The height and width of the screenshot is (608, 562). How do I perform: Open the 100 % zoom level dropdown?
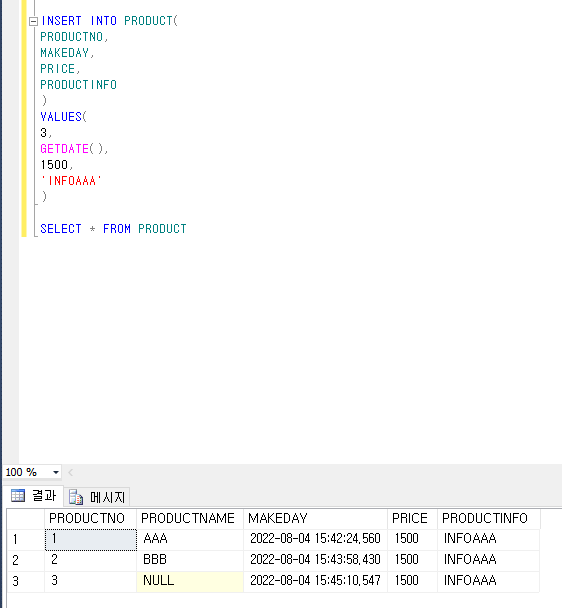point(56,472)
